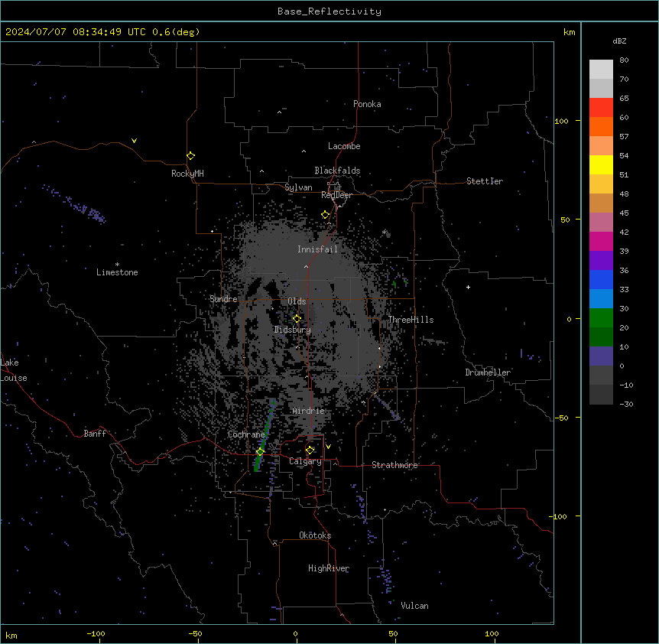The image size is (659, 644).
Task: Click the Lake Louise label
Action: (14, 370)
